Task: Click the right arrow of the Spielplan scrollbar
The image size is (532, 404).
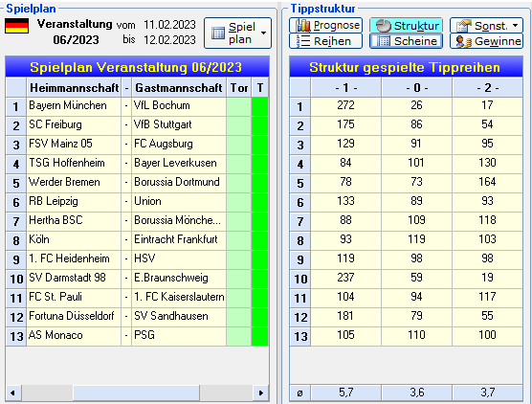Action: pos(260,393)
